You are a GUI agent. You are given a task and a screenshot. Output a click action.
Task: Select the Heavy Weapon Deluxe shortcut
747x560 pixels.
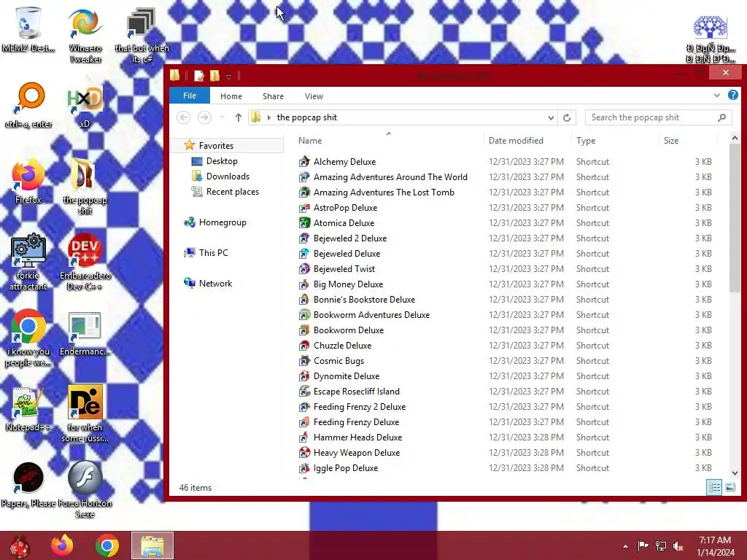click(356, 453)
